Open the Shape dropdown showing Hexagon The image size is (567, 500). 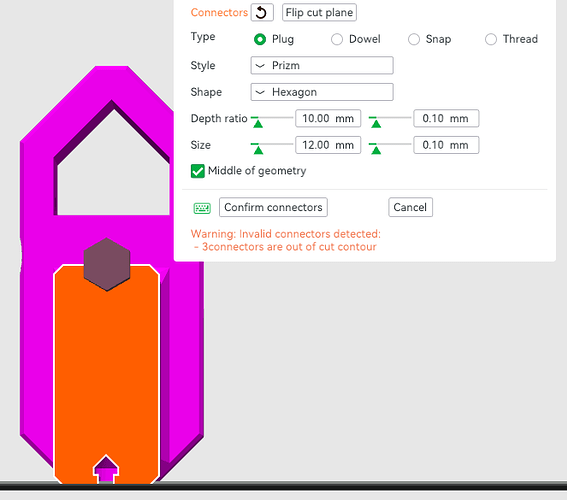tap(322, 92)
